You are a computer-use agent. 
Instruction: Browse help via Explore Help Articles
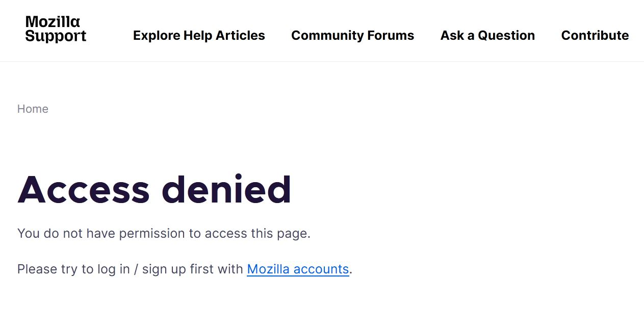(x=199, y=35)
